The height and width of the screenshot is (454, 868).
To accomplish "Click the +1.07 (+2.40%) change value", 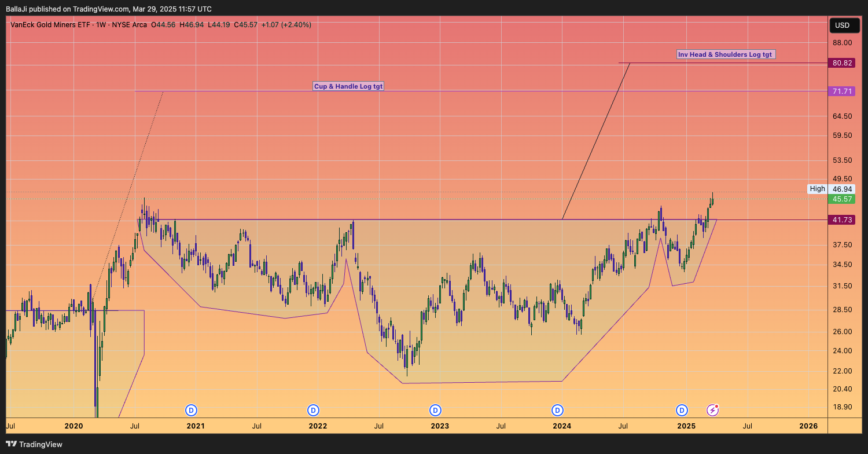I will (286, 25).
